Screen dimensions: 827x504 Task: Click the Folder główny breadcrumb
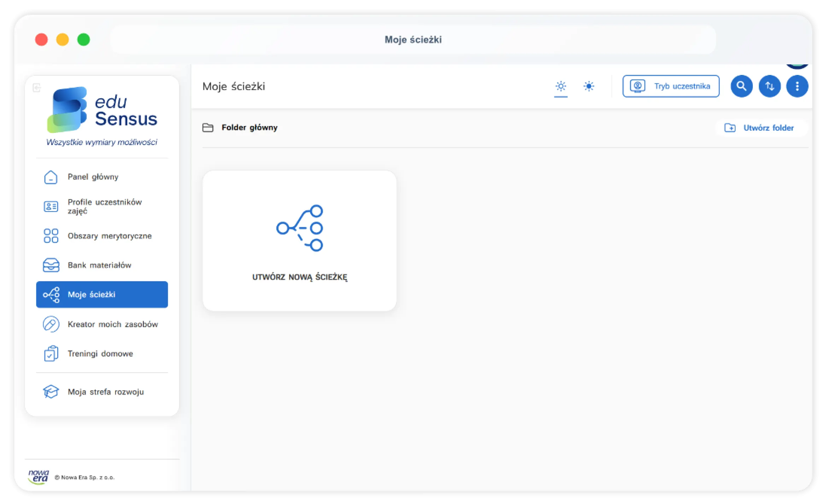point(240,128)
